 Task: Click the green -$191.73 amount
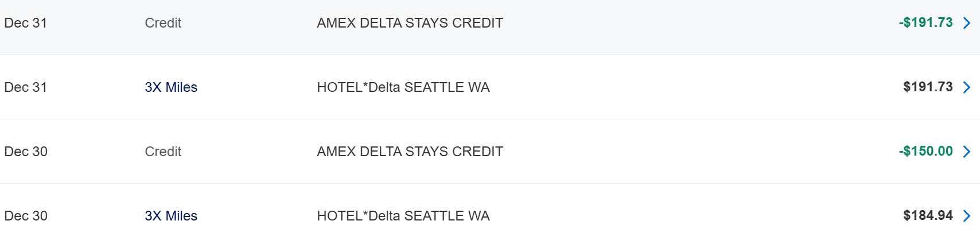(925, 23)
